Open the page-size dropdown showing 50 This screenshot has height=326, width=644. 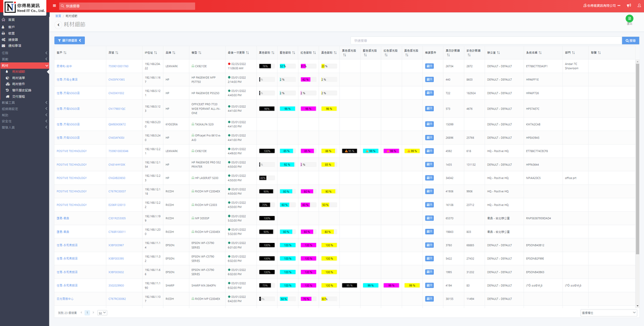click(x=102, y=313)
